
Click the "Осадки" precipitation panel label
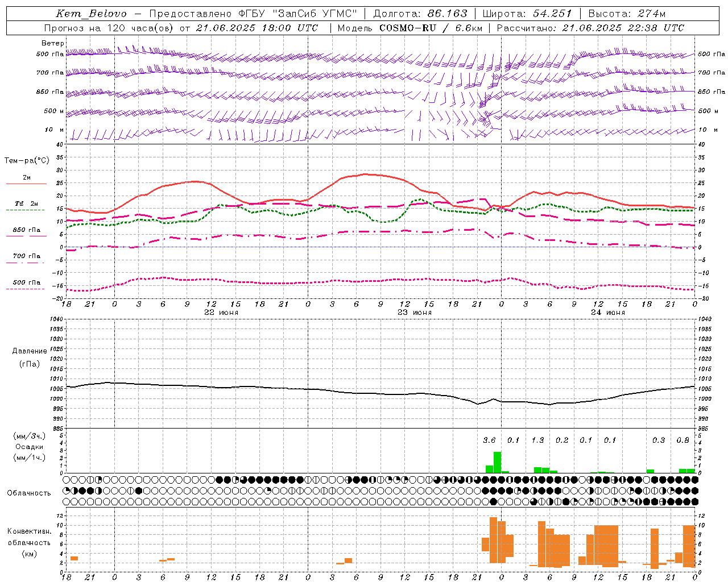coord(30,447)
